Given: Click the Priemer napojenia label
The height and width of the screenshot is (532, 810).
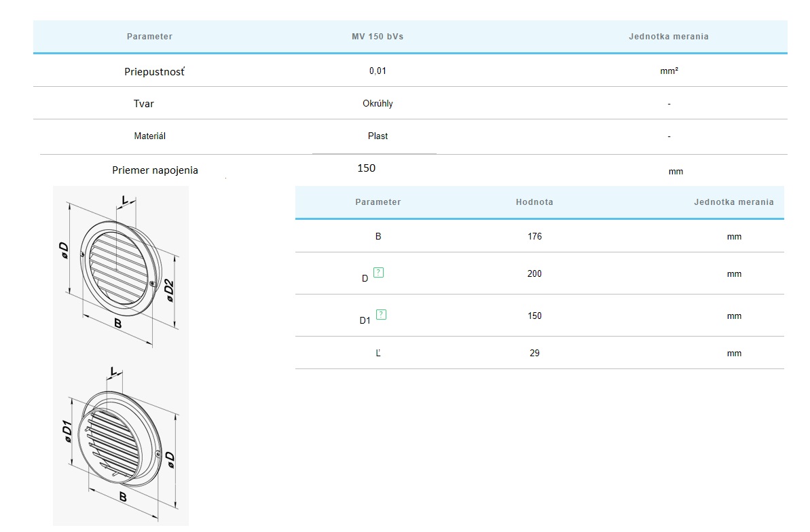Looking at the screenshot, I should [155, 170].
